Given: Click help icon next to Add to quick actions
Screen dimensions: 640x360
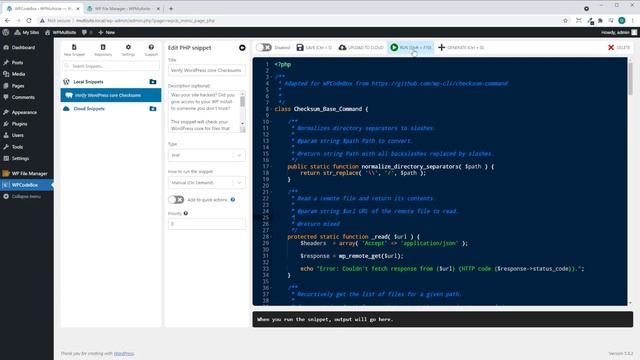Looking at the screenshot, I should click(233, 200).
